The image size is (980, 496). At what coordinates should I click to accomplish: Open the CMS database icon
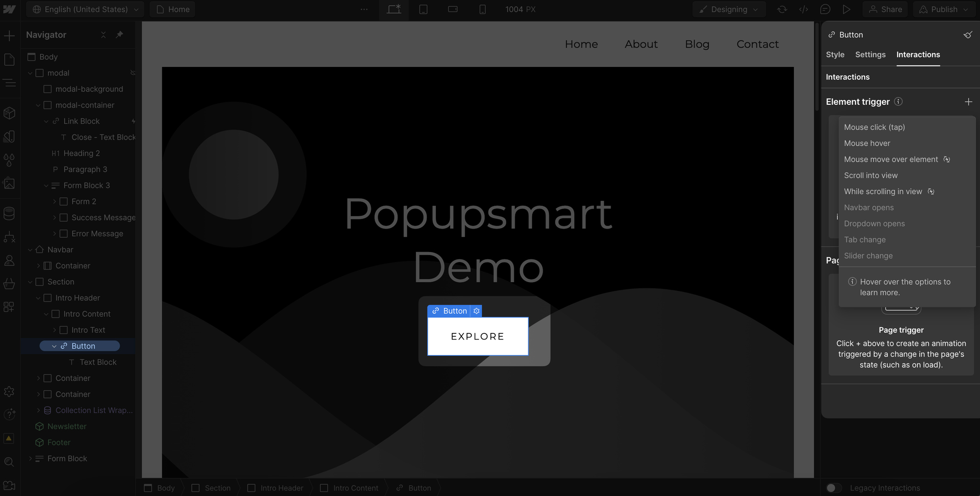click(x=9, y=213)
